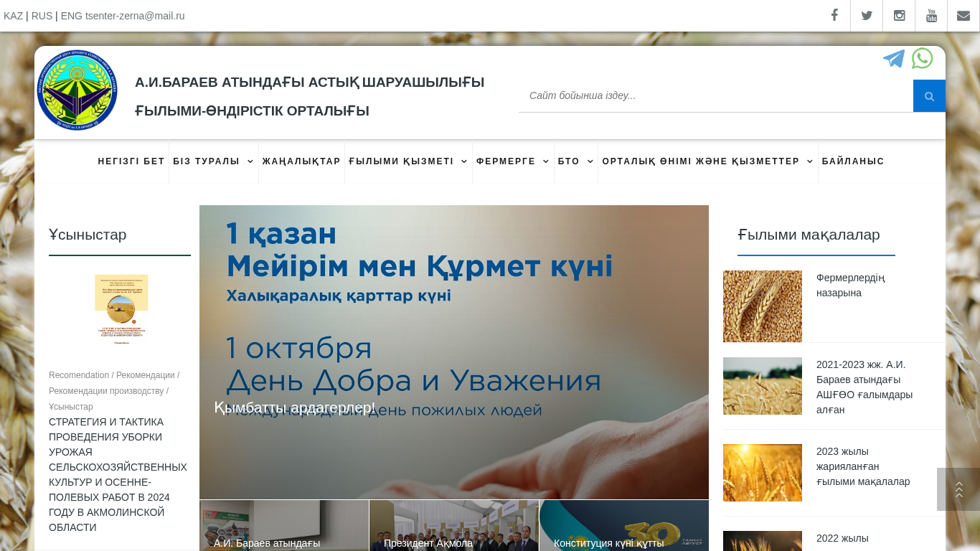Image resolution: width=980 pixels, height=551 pixels.
Task: Open the Ұсыныстар category tag link
Action: coord(71,407)
